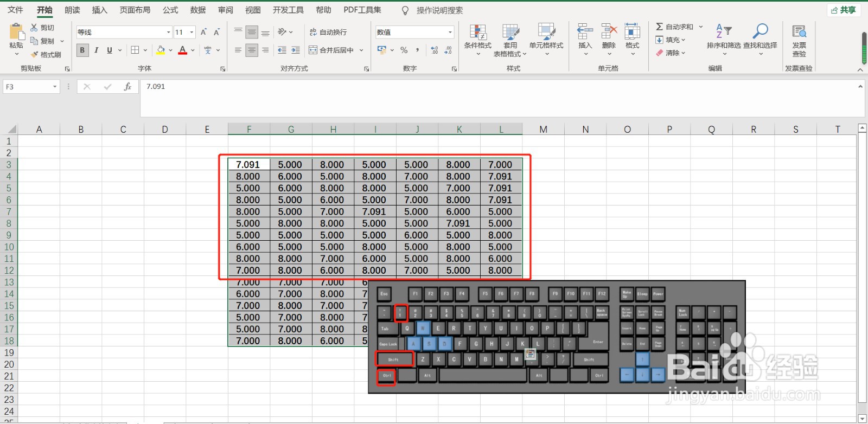Select column M header
Screen dimensions: 868x424
pyautogui.click(x=543, y=130)
